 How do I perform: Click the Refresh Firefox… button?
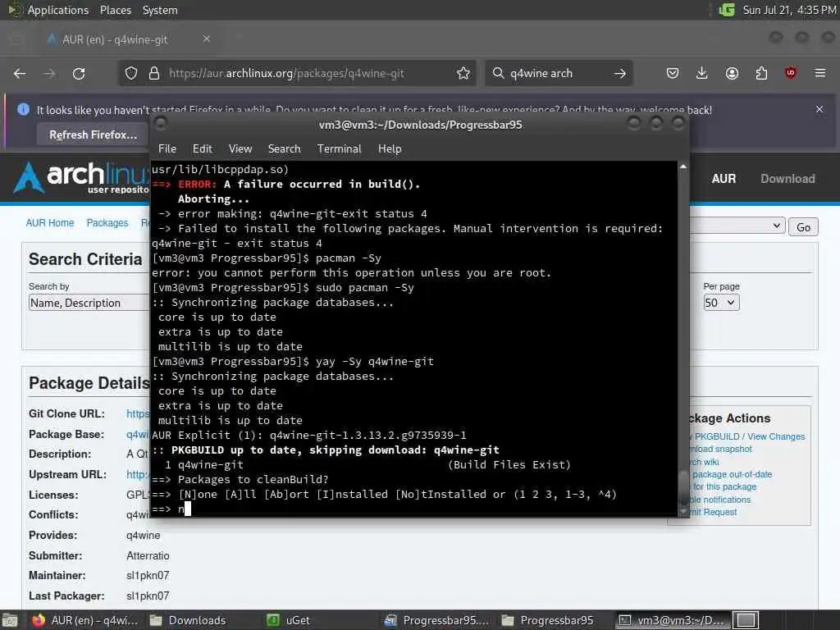[x=93, y=135]
